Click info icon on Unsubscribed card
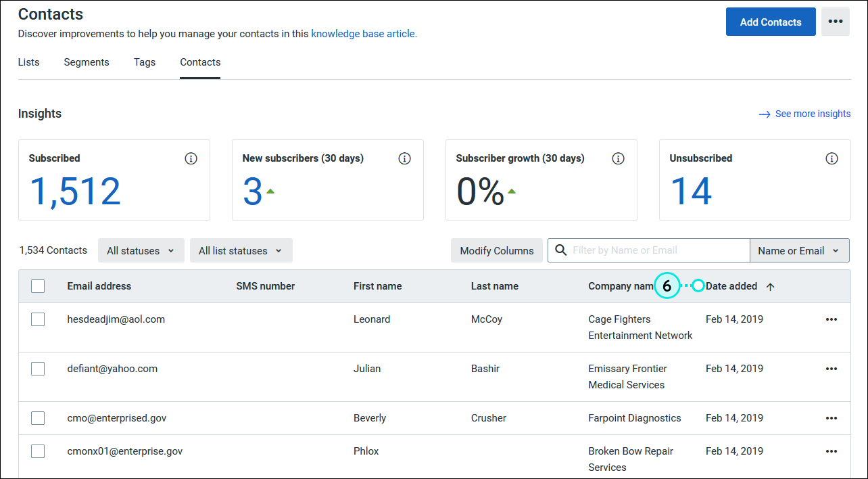 pos(831,158)
